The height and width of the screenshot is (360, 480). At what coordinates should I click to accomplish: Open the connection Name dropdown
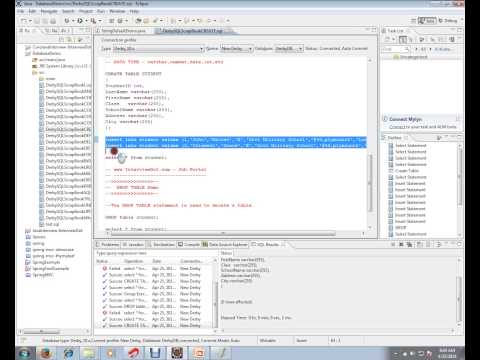(x=236, y=49)
